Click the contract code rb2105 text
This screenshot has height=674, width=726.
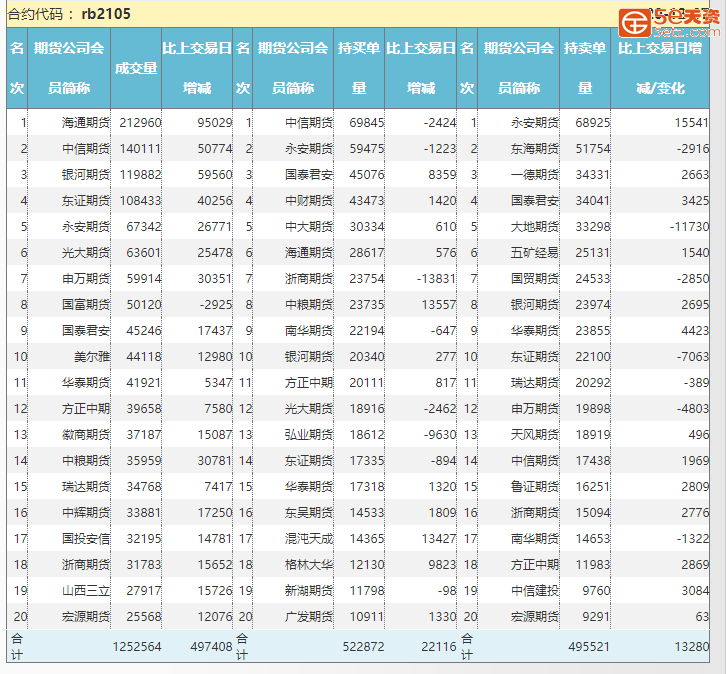[x=106, y=14]
